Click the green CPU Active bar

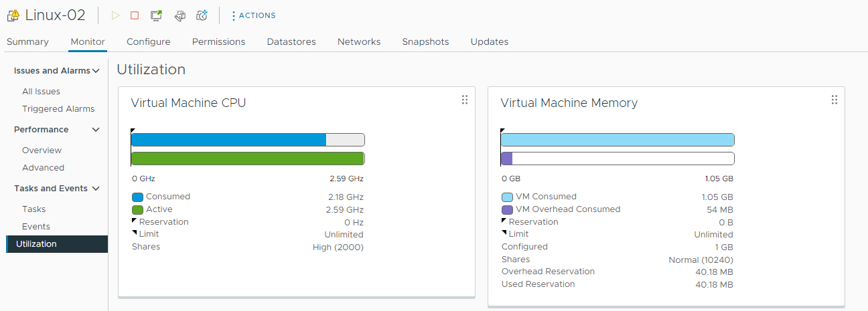tap(248, 159)
